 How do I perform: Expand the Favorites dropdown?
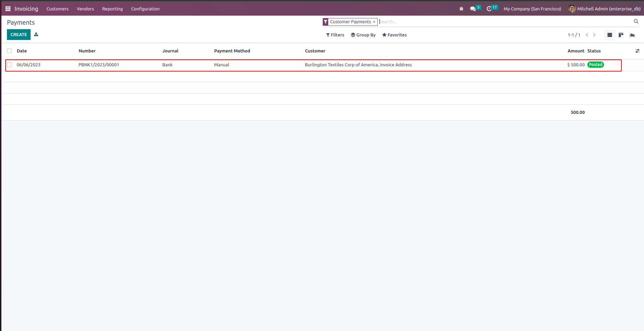394,35
